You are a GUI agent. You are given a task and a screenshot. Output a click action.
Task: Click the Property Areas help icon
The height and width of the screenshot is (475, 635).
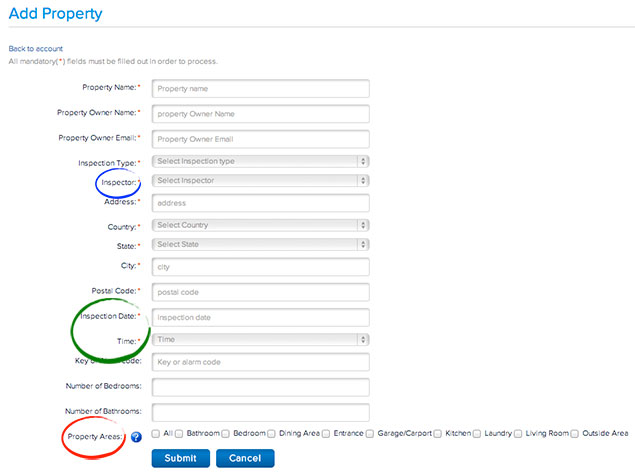tap(136, 437)
